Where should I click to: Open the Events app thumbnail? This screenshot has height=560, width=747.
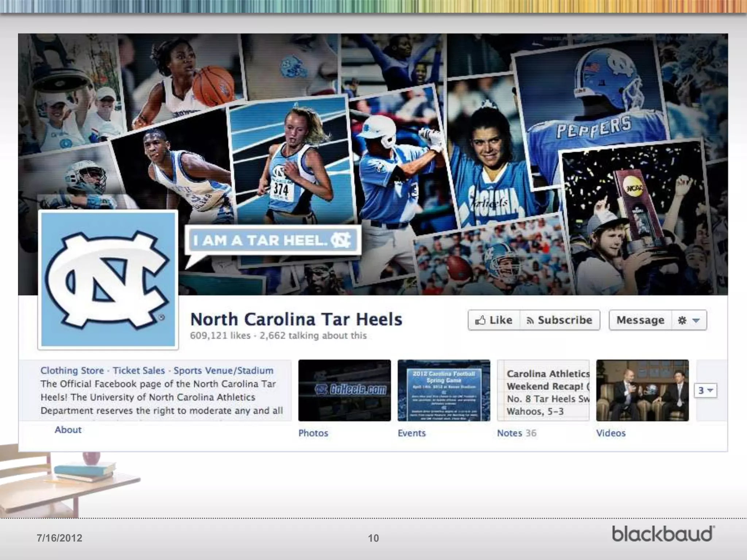point(444,390)
